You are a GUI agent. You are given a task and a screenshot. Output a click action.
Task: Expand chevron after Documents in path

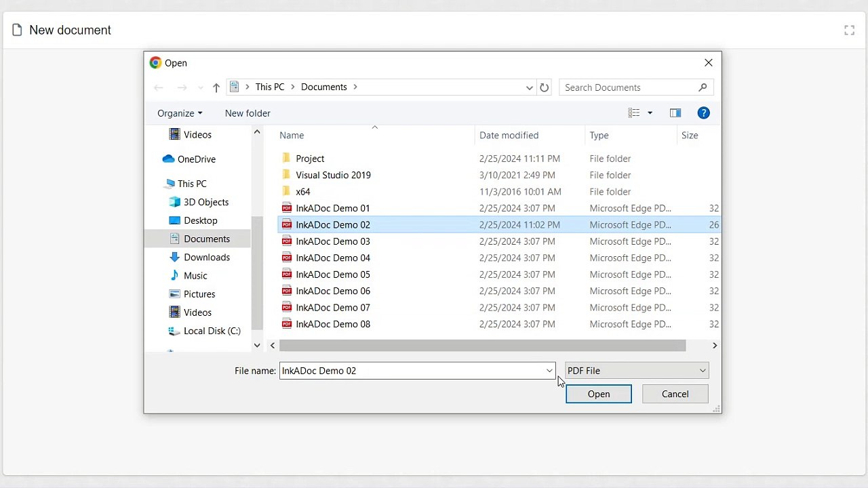point(355,87)
